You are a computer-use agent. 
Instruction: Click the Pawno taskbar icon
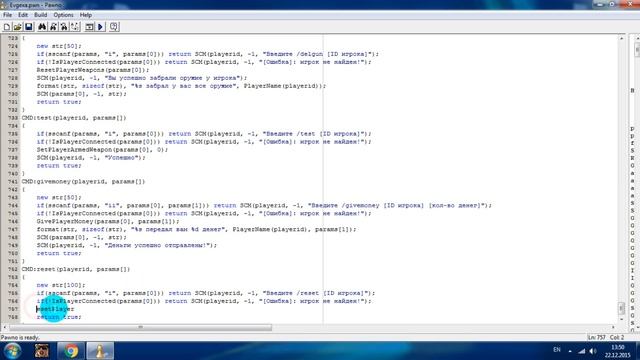click(x=100, y=351)
